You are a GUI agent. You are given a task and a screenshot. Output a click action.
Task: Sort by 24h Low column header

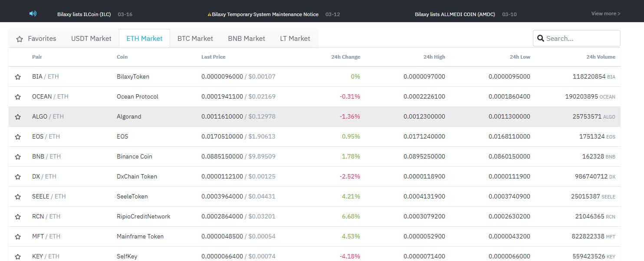520,57
